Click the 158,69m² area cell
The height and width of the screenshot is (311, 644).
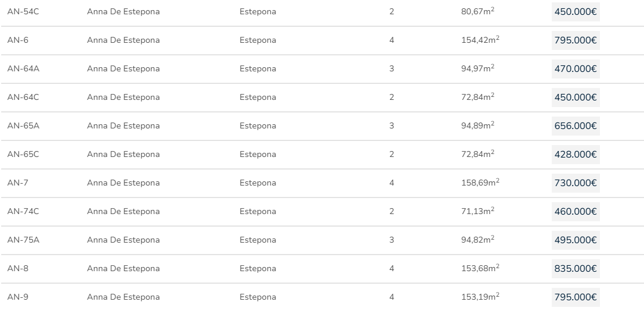coord(480,183)
